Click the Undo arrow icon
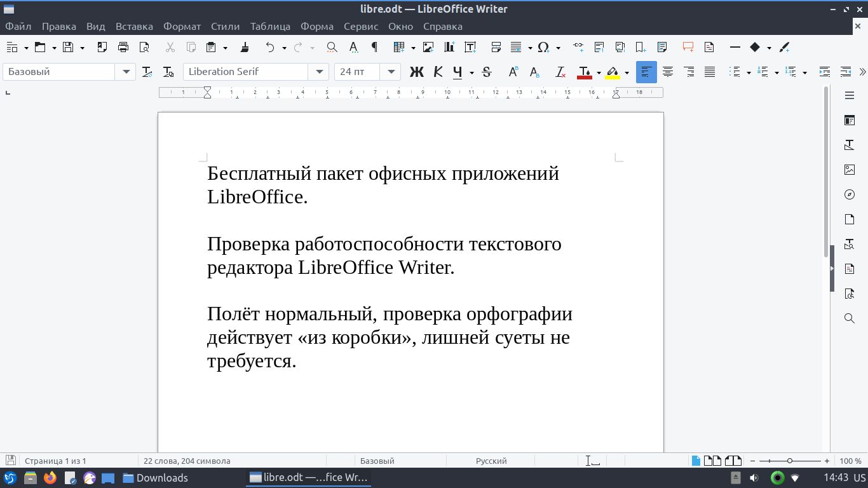Screen dimensions: 868x488 [x=270, y=47]
